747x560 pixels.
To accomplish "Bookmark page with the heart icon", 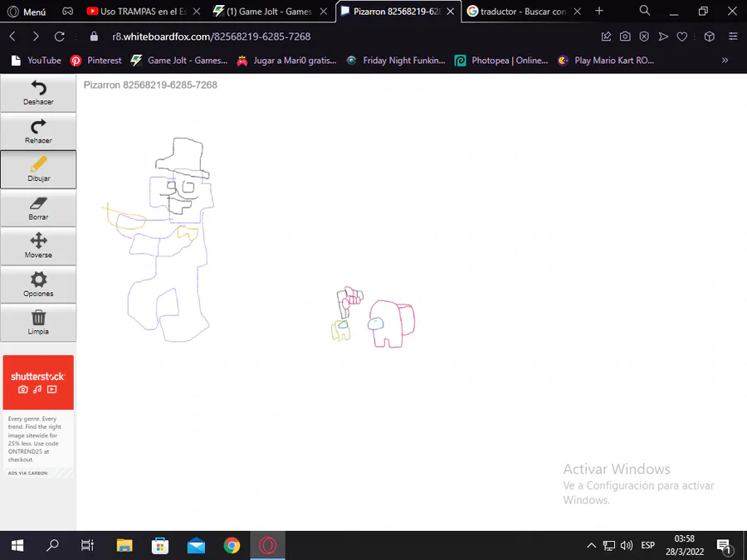I will click(682, 37).
